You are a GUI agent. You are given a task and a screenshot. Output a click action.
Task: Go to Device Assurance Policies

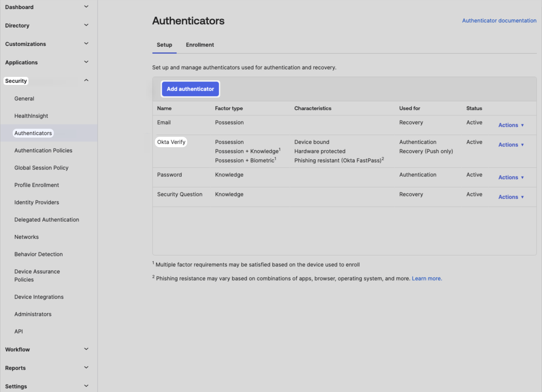tap(37, 276)
